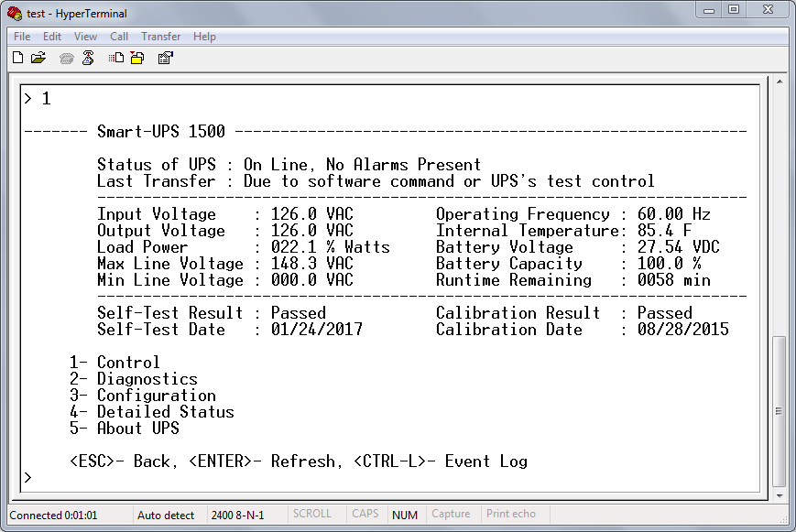Click the Min Line Voltage value 000.0 VAC
Viewport: 796px width, 532px height.
tap(311, 279)
